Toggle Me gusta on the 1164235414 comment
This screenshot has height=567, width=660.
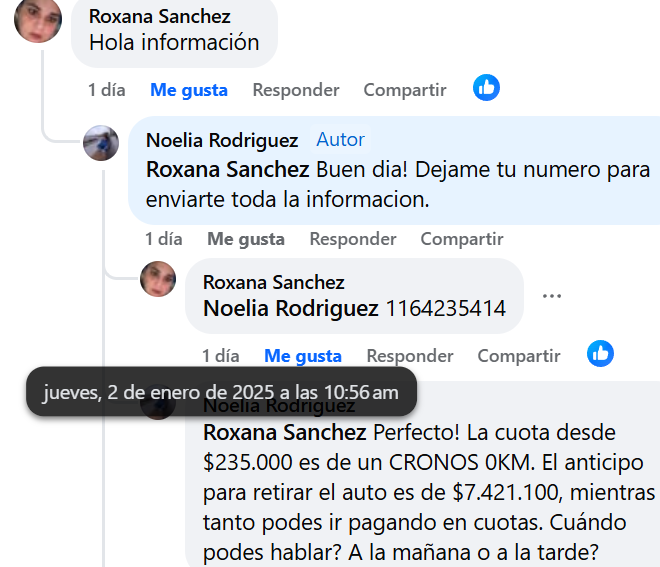(x=303, y=356)
